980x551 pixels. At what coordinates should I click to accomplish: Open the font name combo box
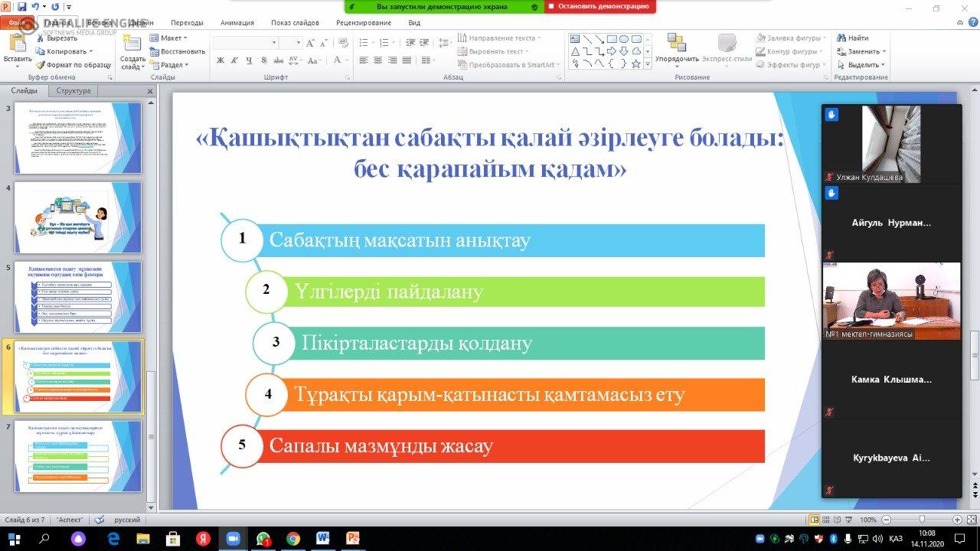click(245, 42)
